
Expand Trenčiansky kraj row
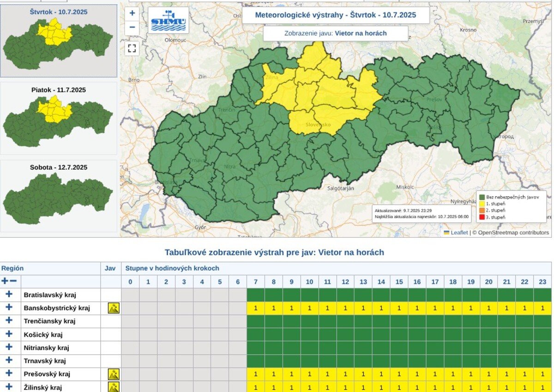[9, 321]
